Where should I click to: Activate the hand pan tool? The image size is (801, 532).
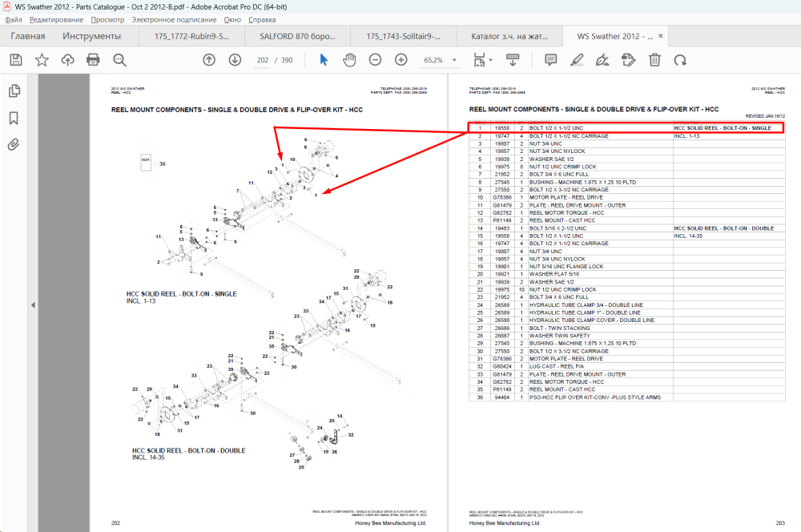click(349, 60)
